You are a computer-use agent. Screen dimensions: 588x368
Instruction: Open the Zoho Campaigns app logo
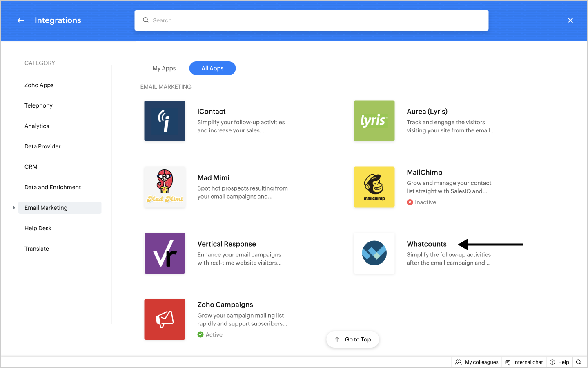click(165, 319)
